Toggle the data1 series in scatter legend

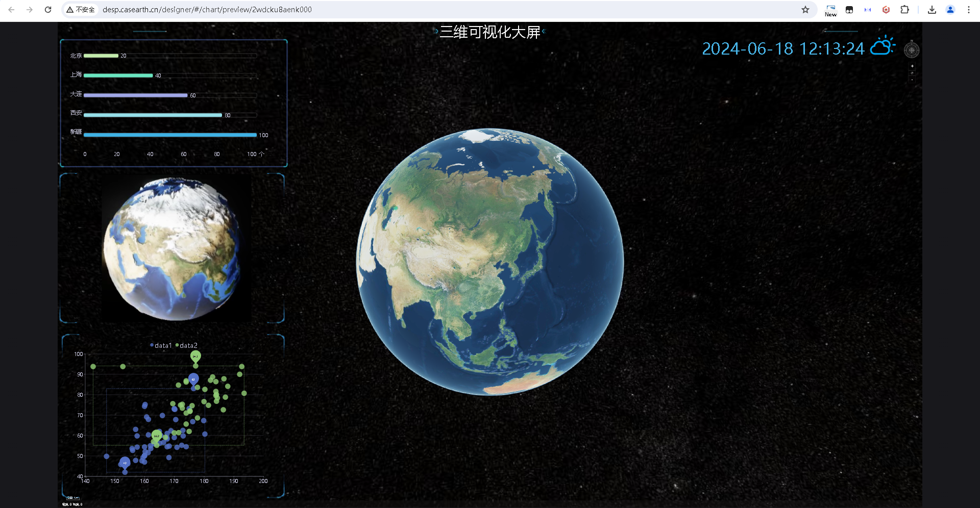tap(161, 345)
